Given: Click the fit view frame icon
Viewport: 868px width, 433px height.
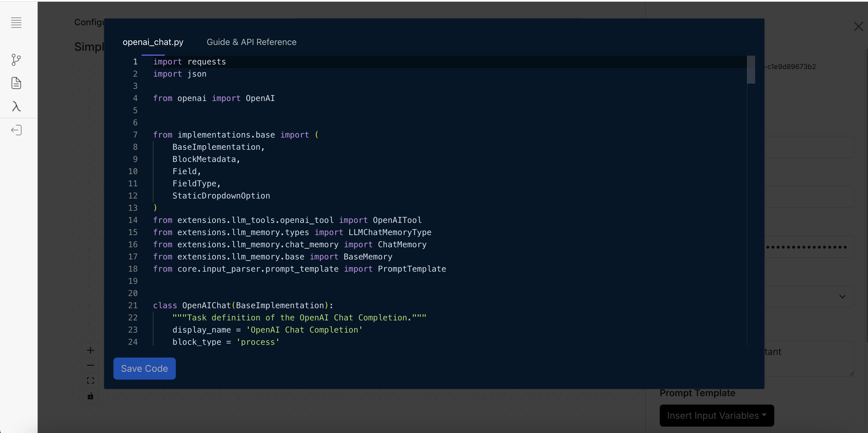Looking at the screenshot, I should tap(90, 381).
